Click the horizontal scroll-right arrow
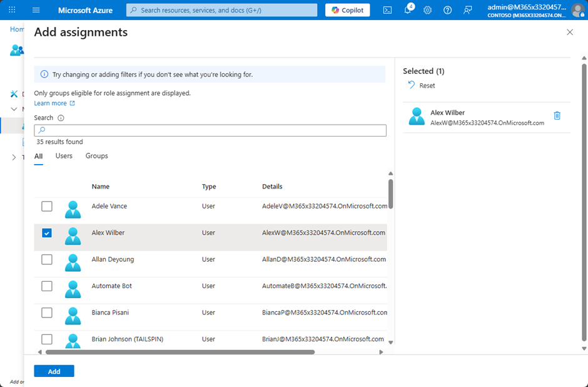Image resolution: width=588 pixels, height=387 pixels. click(x=381, y=352)
